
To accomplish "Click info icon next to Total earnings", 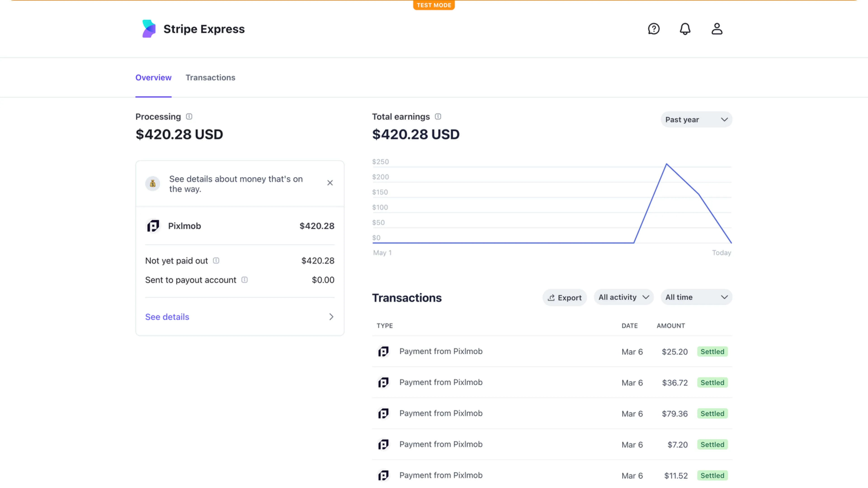I will 438,117.
